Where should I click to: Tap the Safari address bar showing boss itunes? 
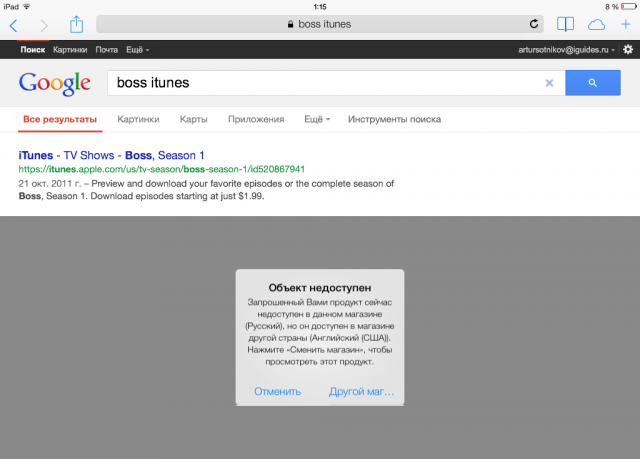tap(320, 24)
